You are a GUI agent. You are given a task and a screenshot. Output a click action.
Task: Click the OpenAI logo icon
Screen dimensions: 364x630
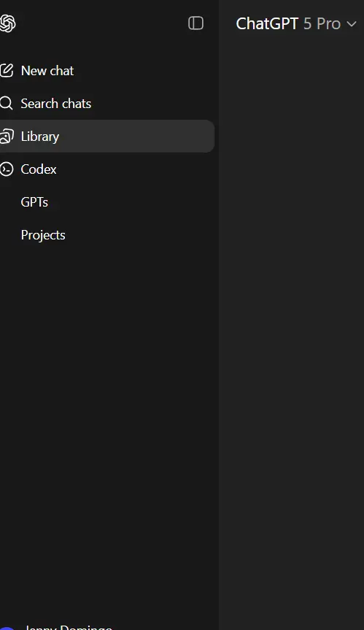point(7,23)
